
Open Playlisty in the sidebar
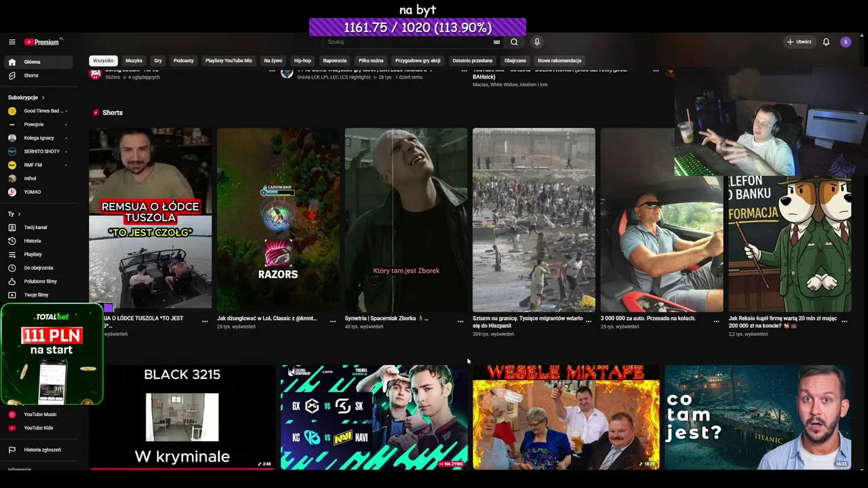37,254
